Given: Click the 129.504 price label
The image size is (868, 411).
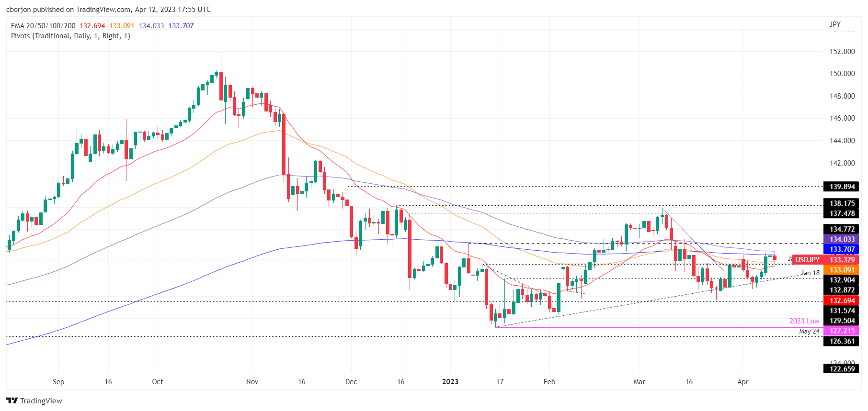Looking at the screenshot, I should (x=842, y=321).
